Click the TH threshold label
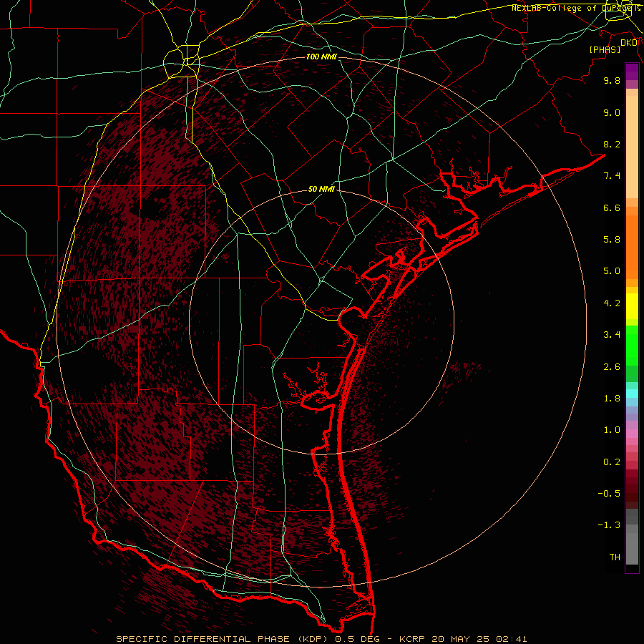644x644 pixels. (x=615, y=557)
